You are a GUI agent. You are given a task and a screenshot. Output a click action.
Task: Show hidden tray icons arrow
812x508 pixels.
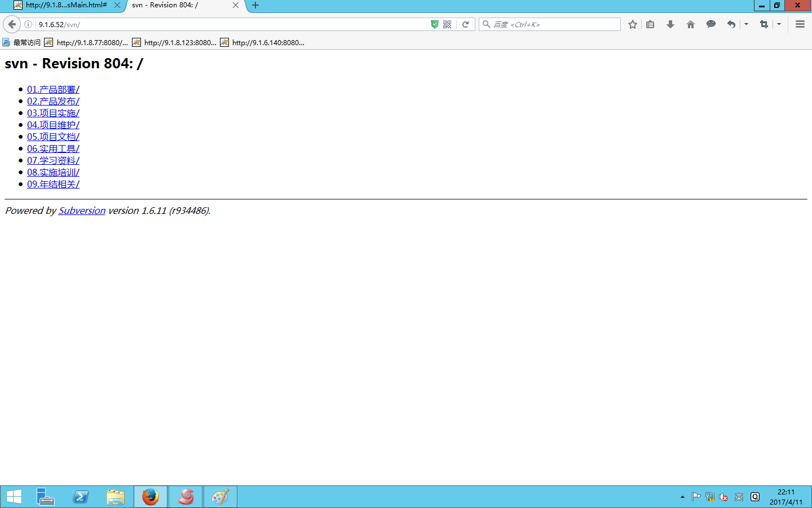[682, 497]
